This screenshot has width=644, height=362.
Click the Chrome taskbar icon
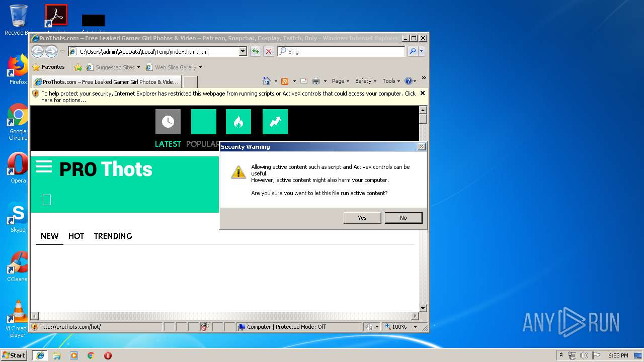(91, 355)
